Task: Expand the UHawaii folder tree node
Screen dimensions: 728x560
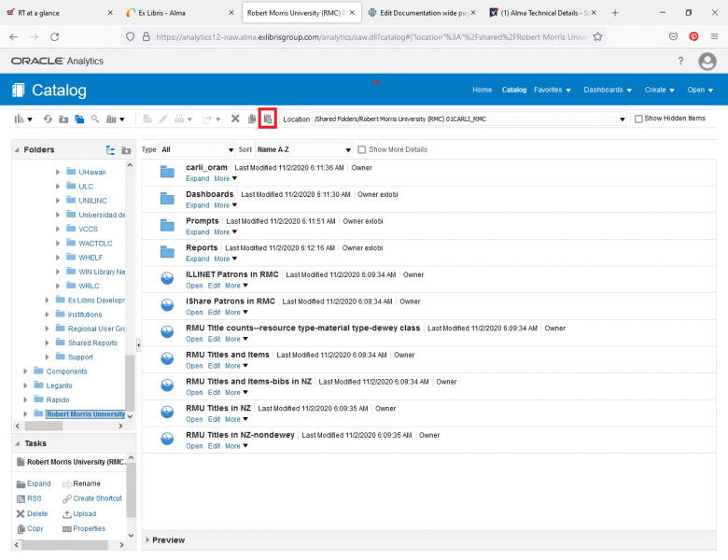Action: (58, 172)
